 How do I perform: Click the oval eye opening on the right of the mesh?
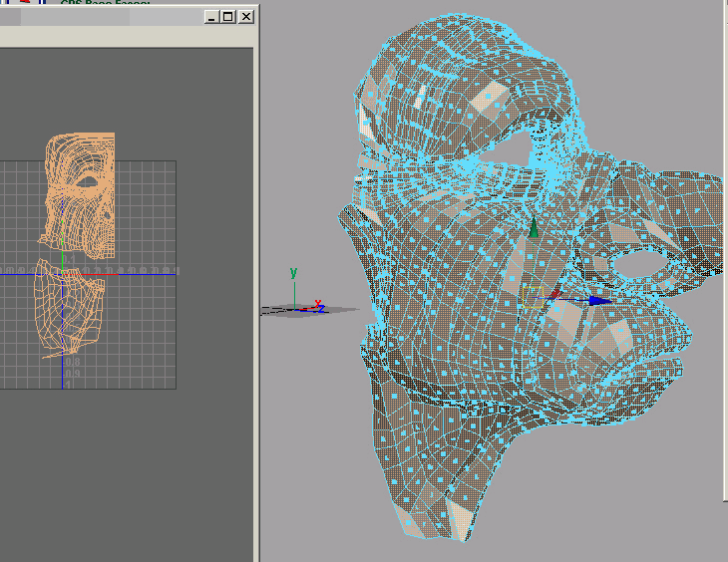(x=641, y=264)
